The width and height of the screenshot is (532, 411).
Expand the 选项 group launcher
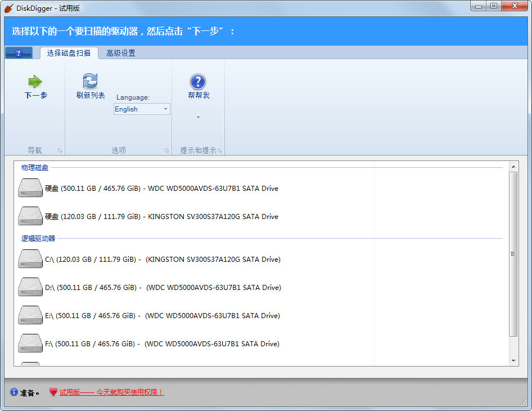click(x=166, y=150)
